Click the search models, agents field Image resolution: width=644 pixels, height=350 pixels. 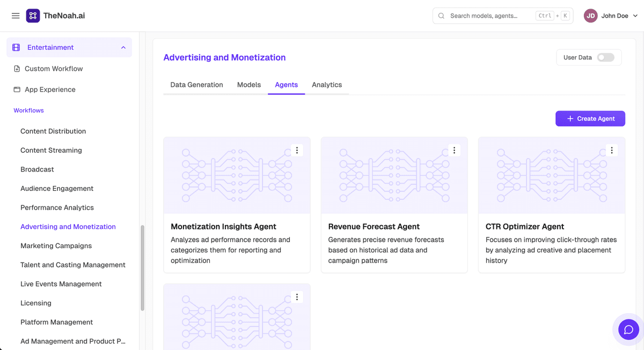pyautogui.click(x=503, y=16)
